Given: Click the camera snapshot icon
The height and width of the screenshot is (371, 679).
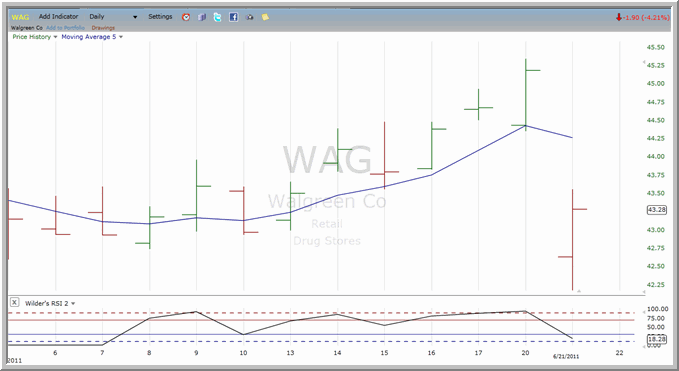Looking at the screenshot, I should coord(249,17).
